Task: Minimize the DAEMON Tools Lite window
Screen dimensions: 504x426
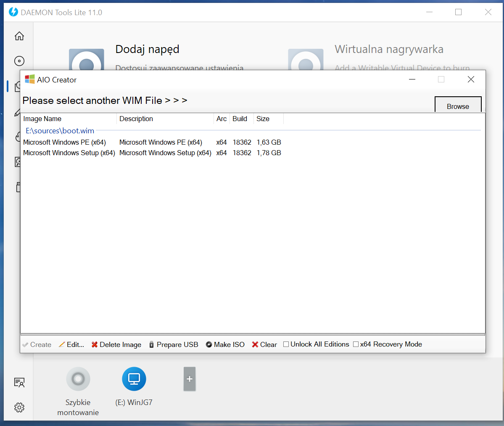Action: point(429,12)
